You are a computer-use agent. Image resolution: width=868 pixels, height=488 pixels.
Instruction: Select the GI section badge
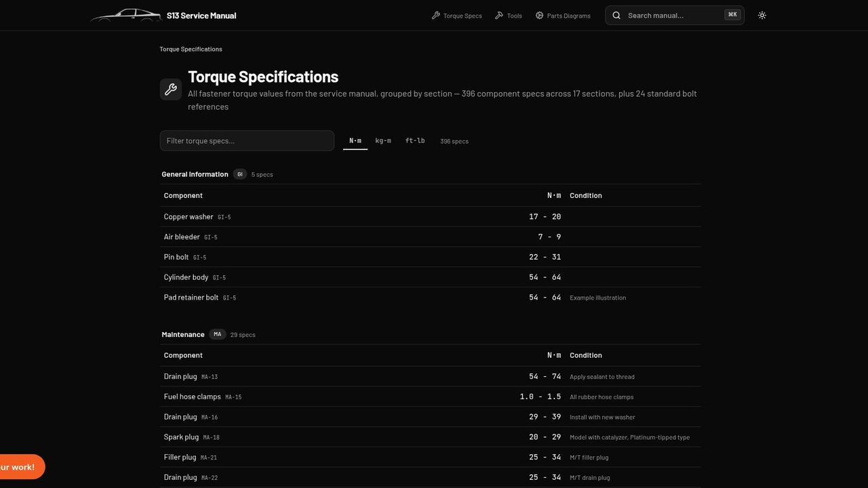click(240, 174)
